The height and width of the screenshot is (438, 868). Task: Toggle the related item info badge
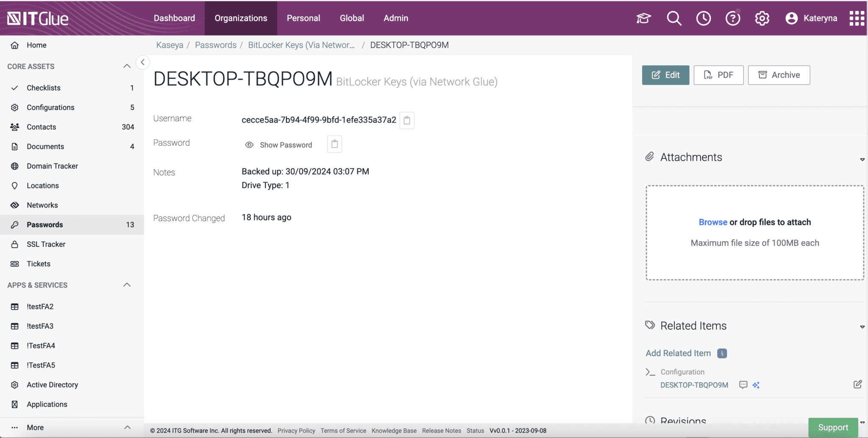(x=722, y=353)
